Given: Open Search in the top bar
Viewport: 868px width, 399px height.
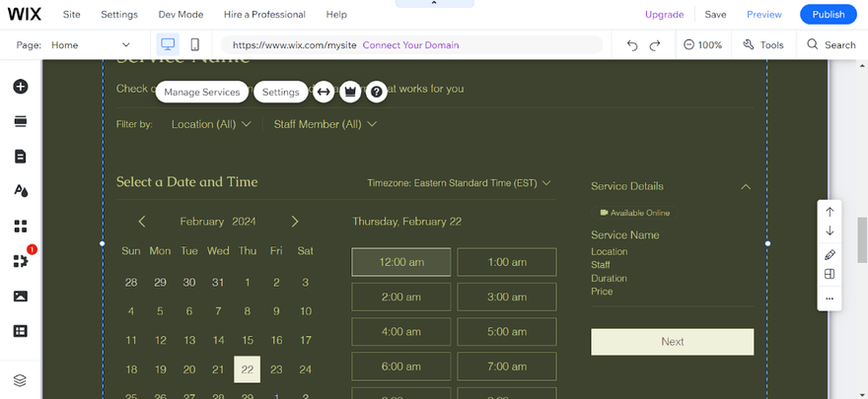Looking at the screenshot, I should pos(832,45).
